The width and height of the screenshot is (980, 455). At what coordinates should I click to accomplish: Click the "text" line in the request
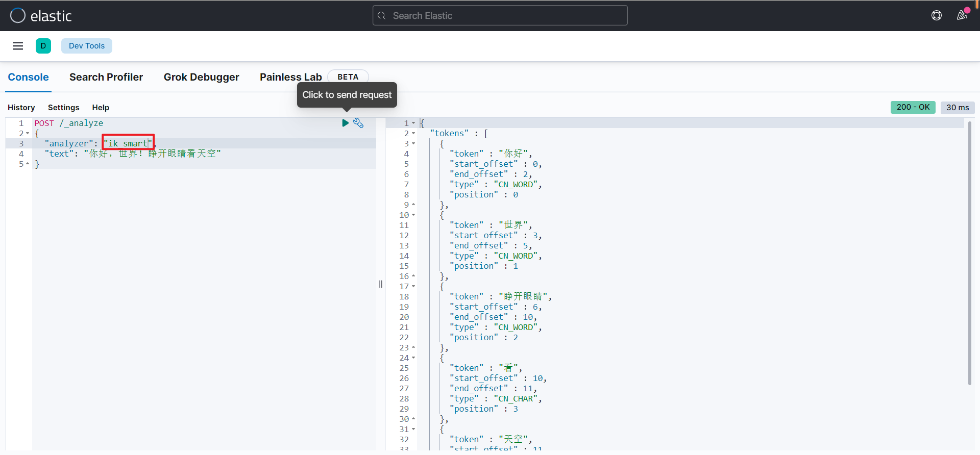tap(133, 154)
